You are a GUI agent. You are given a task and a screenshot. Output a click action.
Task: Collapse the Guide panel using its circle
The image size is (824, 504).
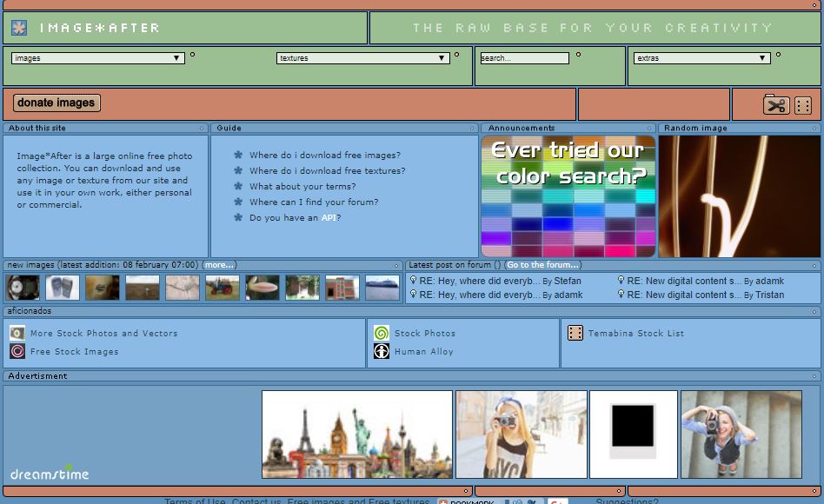click(x=472, y=129)
